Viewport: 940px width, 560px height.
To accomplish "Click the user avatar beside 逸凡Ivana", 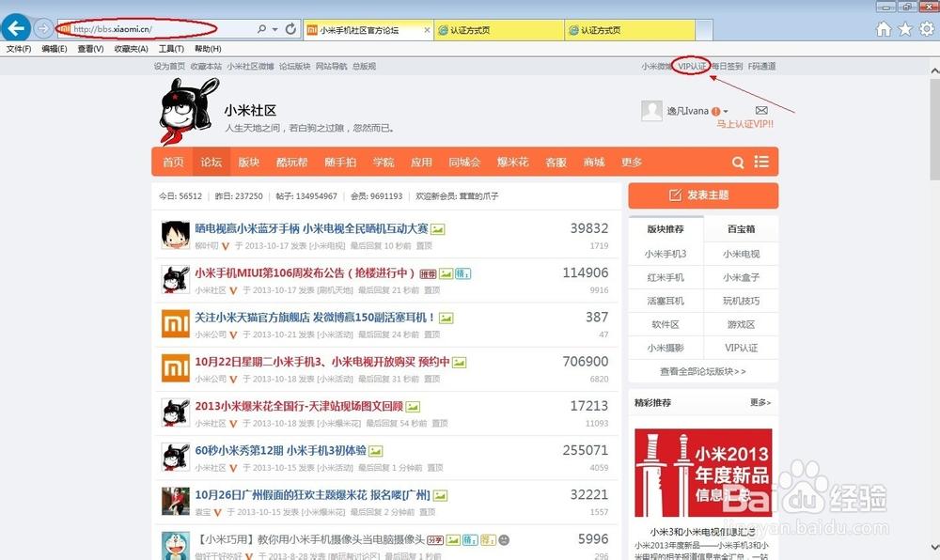I will click(x=651, y=111).
